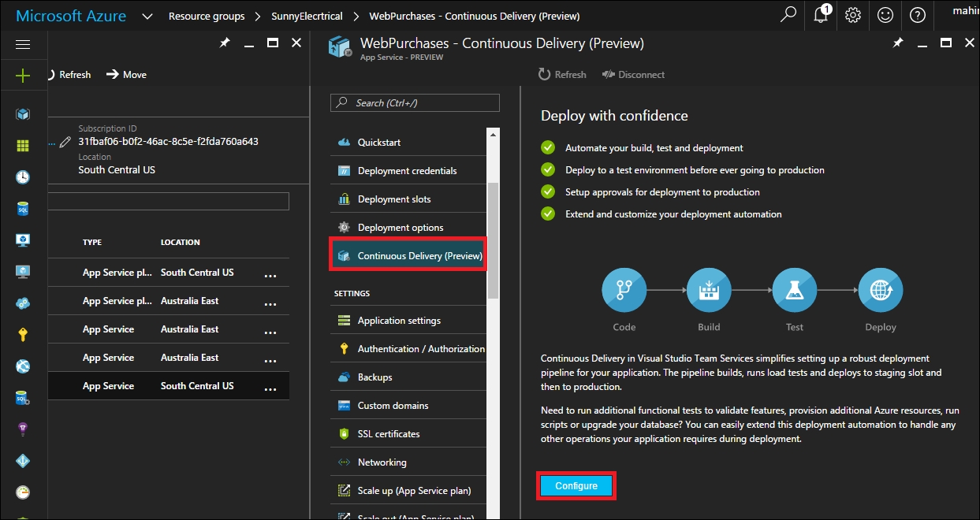The image size is (980, 520).
Task: Click Disconnect in blade toolbar
Action: point(633,75)
